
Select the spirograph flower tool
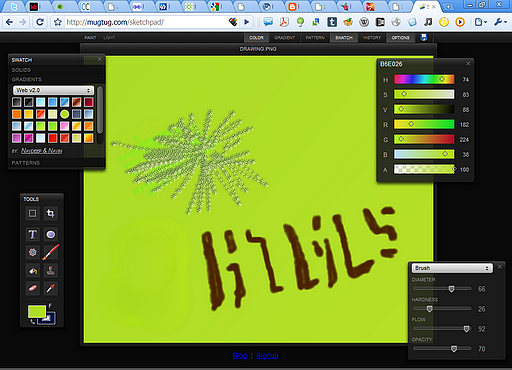tap(32, 252)
